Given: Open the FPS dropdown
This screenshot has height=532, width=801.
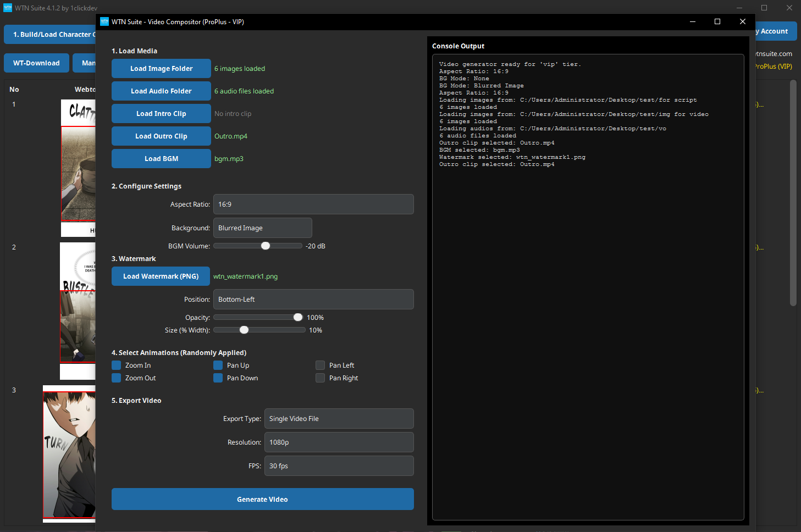Looking at the screenshot, I should point(339,465).
